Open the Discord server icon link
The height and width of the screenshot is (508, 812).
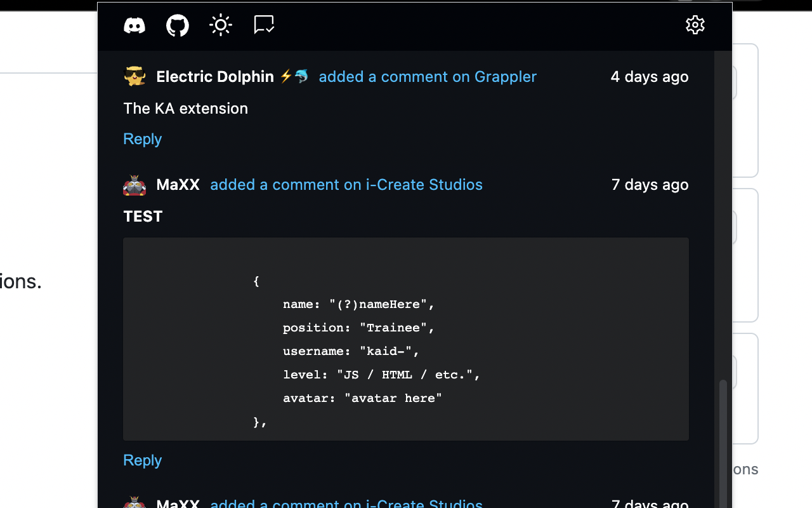click(134, 25)
